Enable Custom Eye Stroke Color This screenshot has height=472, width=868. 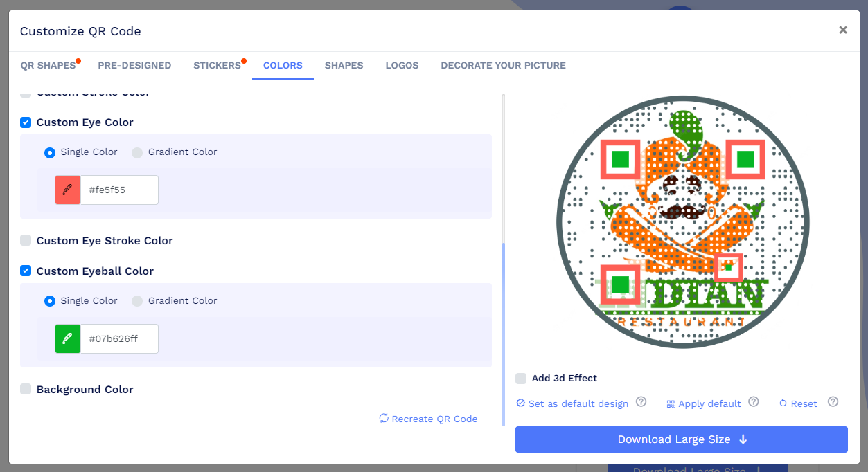pos(26,240)
